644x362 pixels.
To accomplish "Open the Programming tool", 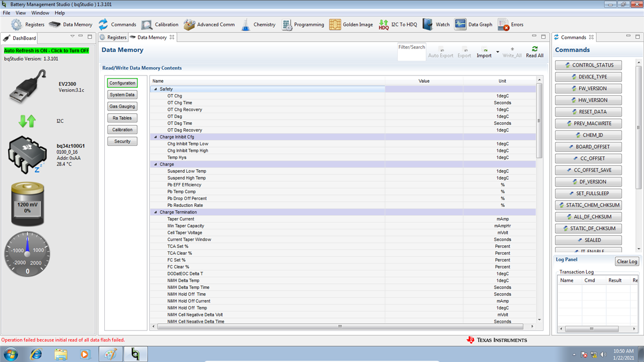I will click(286, 25).
